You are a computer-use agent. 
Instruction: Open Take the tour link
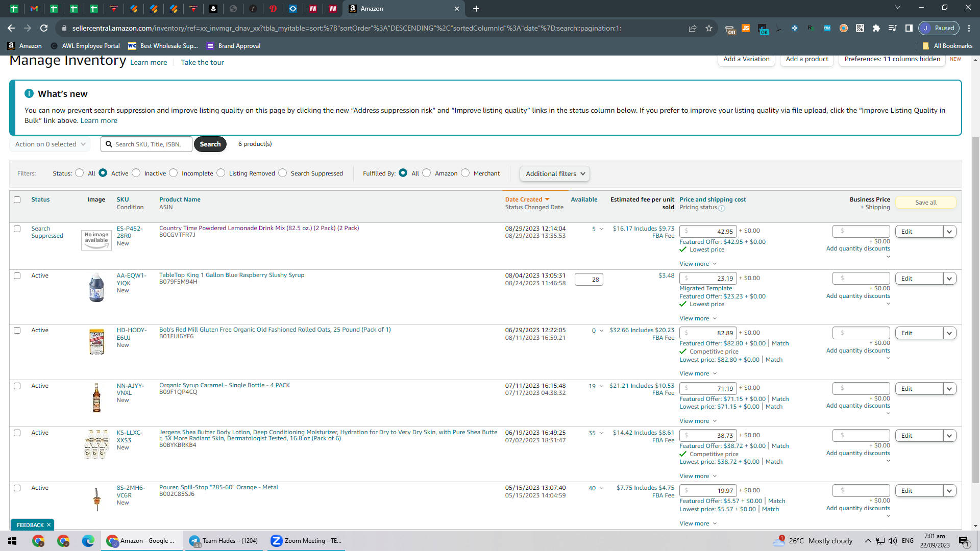(202, 62)
